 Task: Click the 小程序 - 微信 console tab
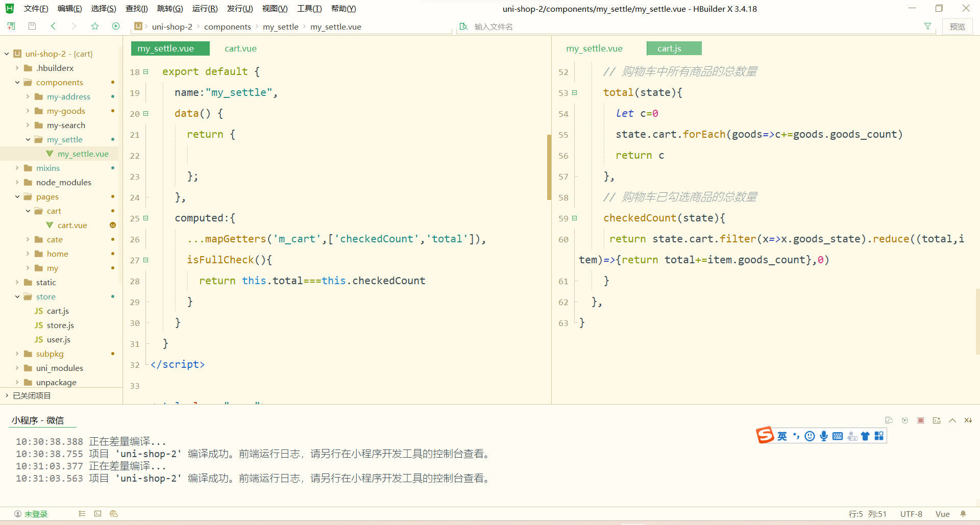(38, 420)
